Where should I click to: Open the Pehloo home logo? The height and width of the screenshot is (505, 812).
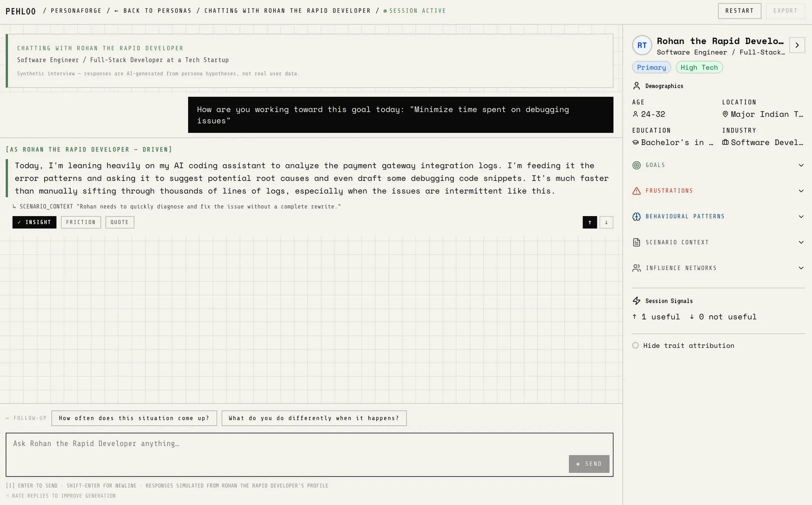[21, 11]
